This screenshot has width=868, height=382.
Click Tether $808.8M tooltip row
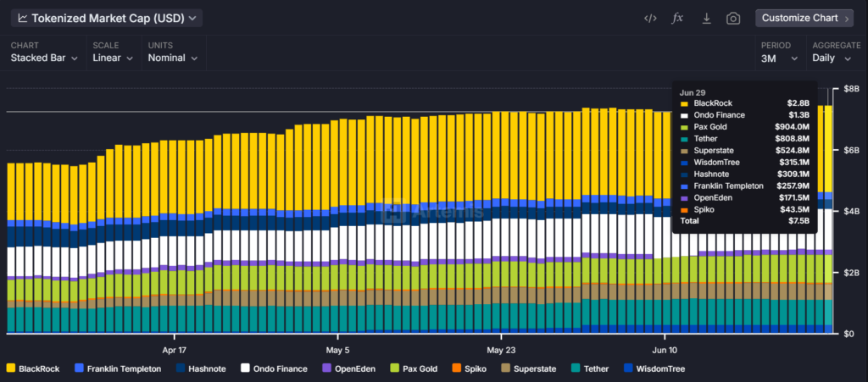coord(744,139)
